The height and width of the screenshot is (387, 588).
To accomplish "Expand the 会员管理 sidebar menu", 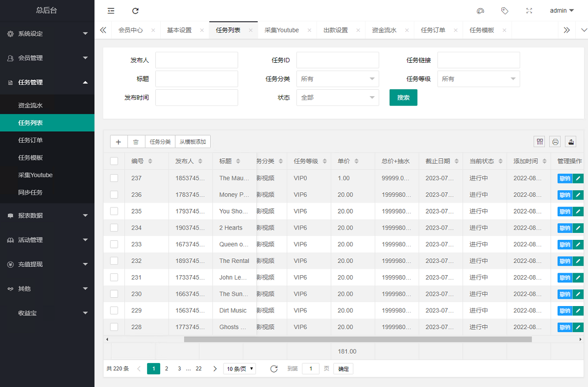I will tap(47, 58).
